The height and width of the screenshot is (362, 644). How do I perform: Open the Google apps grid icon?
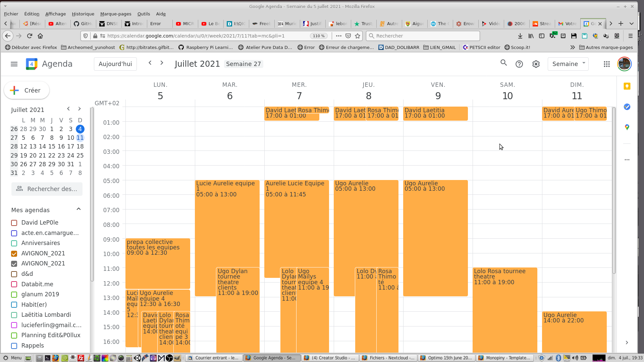click(606, 64)
